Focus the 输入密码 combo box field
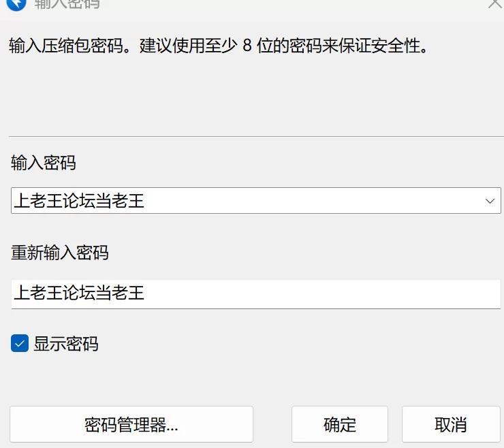504x448 pixels. (256, 201)
